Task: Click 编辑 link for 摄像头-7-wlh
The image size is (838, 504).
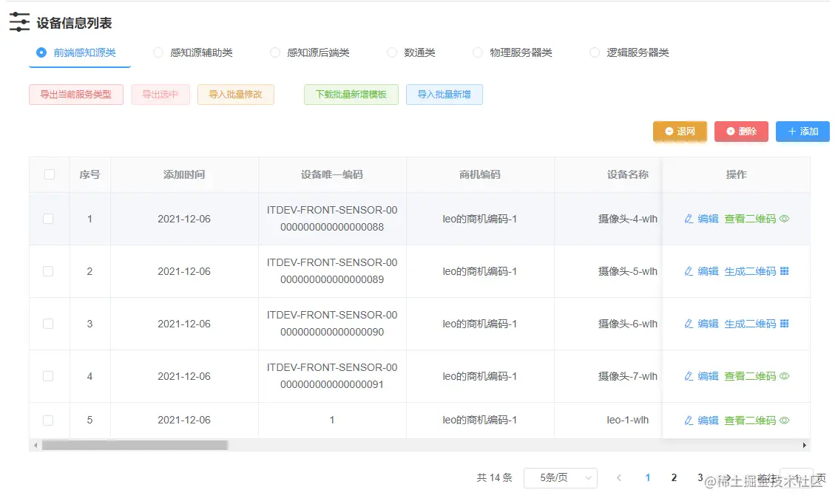Action: (x=708, y=376)
